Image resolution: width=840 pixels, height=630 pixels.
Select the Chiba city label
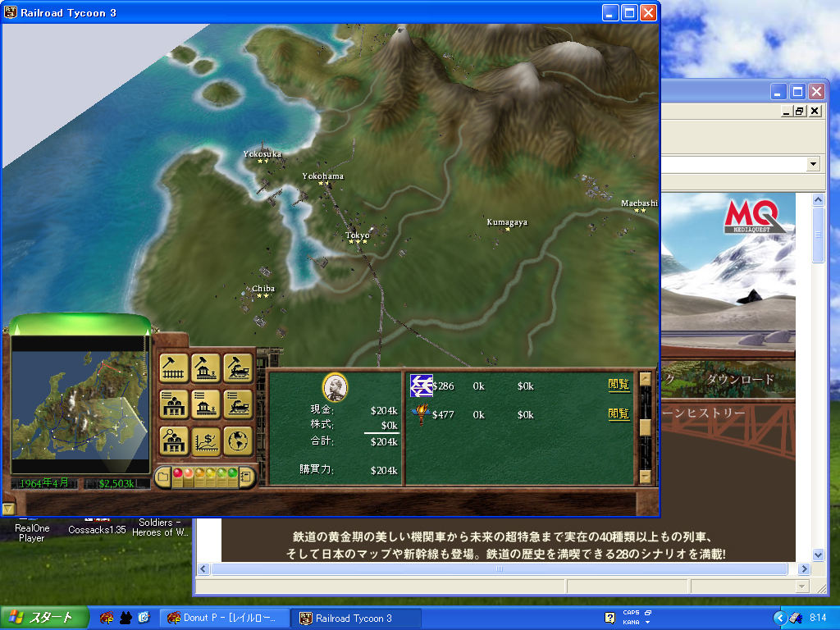263,288
